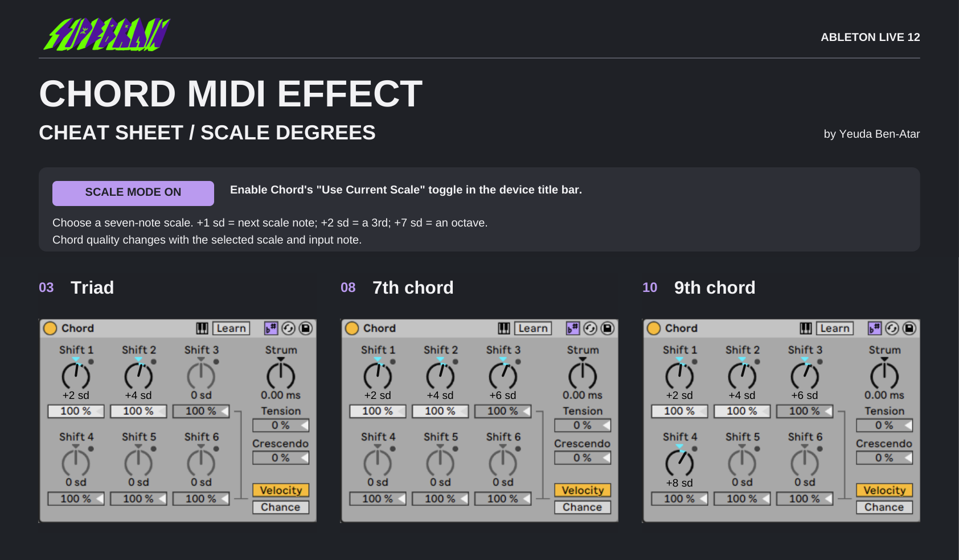Screen dimensions: 959x560
Task: Toggle Use Current Scale in the Triad device
Action: (271, 328)
